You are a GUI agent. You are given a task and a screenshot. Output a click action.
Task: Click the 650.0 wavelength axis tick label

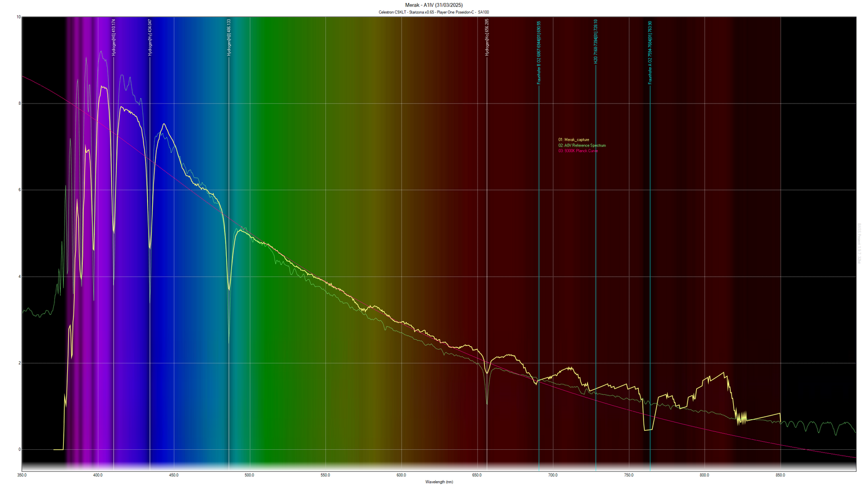point(477,475)
